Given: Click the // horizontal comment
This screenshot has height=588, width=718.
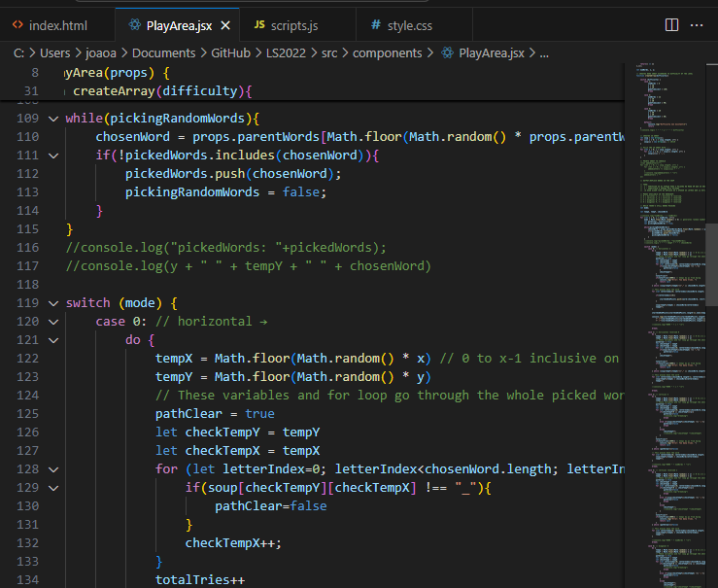Looking at the screenshot, I should point(212,322).
